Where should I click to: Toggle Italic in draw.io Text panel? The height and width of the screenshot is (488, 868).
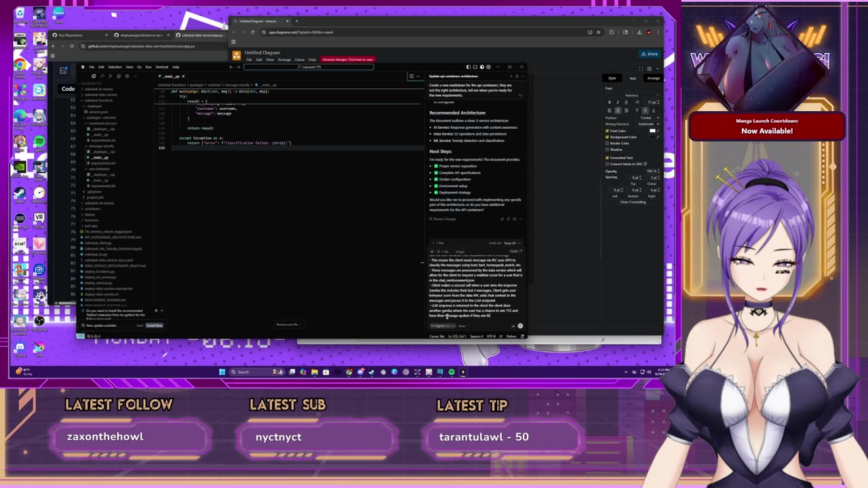pyautogui.click(x=618, y=102)
